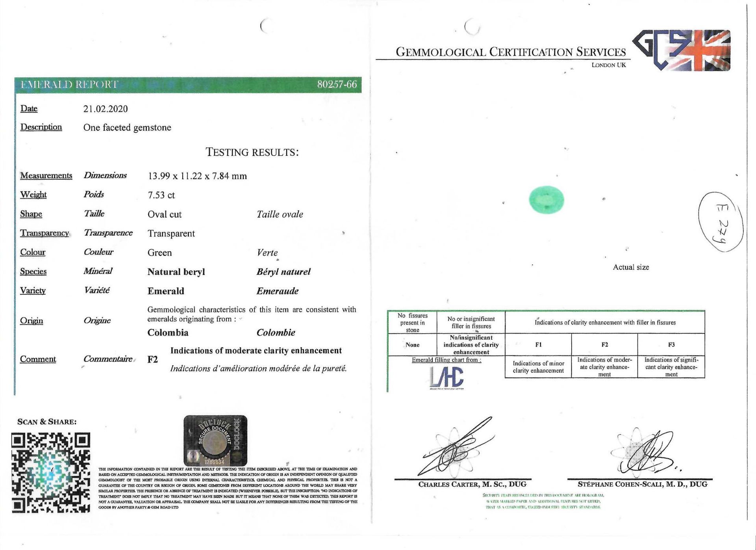Screen dimensions: 756x550
Task: Click the Transparency label
Action: pos(44,233)
